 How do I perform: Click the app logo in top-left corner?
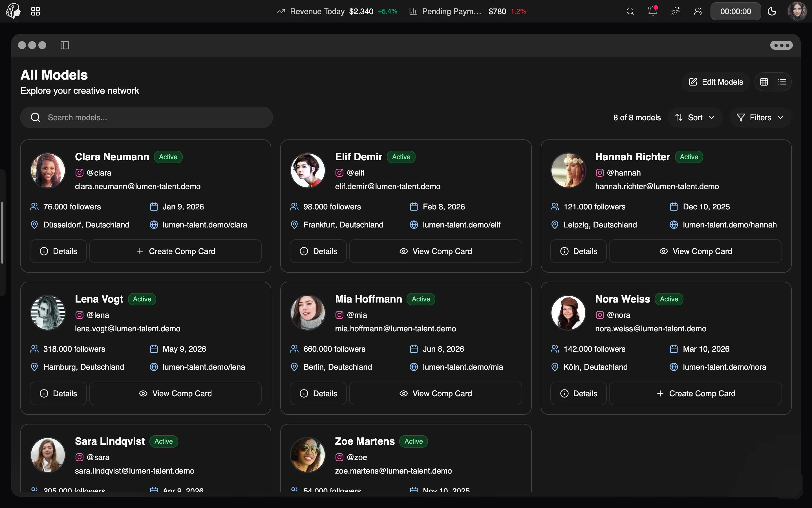pos(14,11)
